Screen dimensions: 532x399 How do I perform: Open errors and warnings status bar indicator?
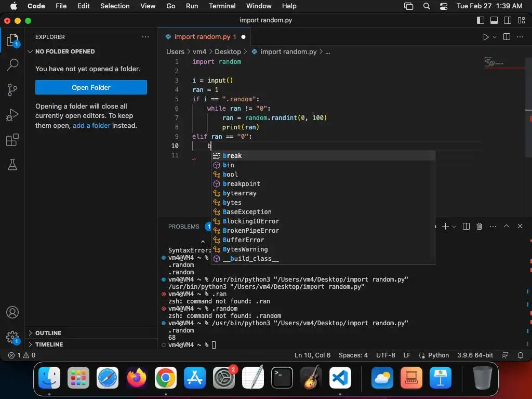pos(22,355)
